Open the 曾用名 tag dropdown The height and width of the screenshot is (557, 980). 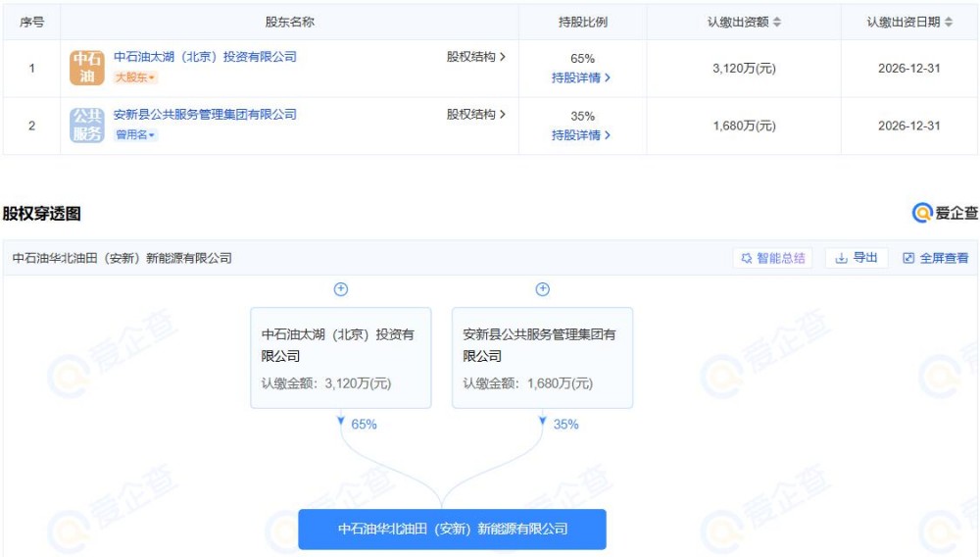(x=135, y=134)
